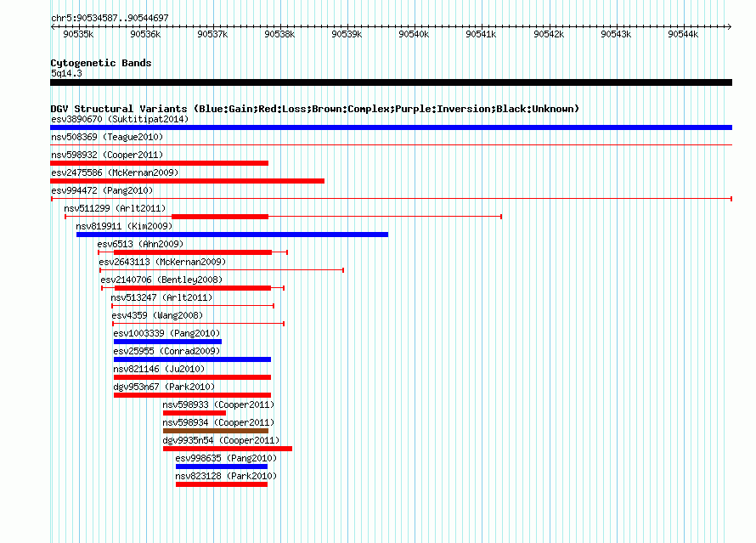Select the red dgv9935n54 loss bar
The height and width of the screenshot is (543, 756).
point(228,449)
